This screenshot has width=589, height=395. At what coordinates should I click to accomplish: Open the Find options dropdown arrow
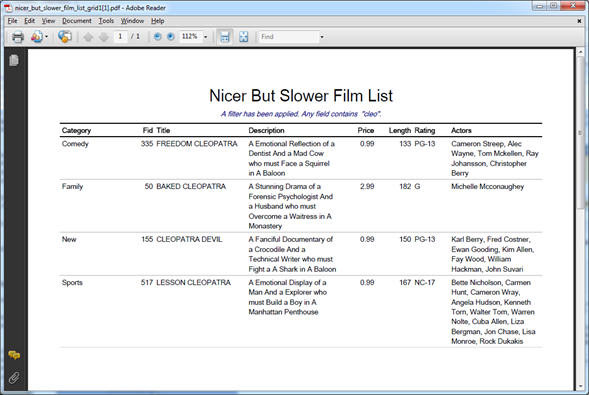tap(322, 37)
